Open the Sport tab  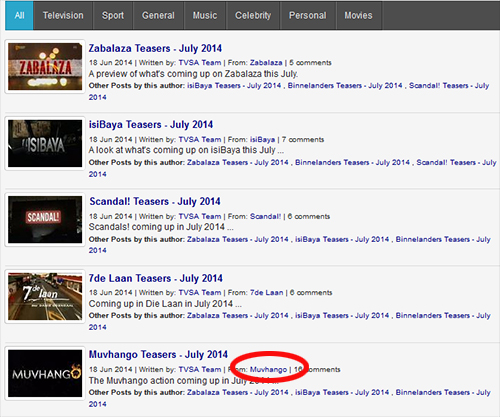point(113,15)
